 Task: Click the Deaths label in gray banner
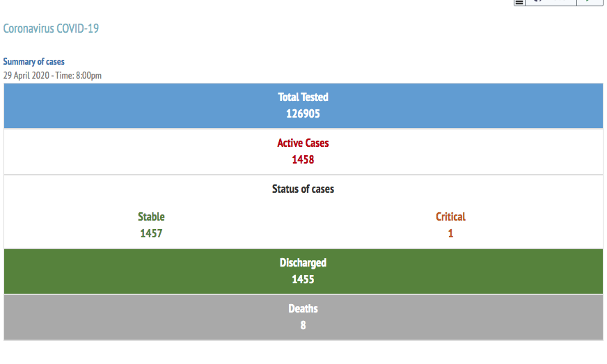(303, 308)
